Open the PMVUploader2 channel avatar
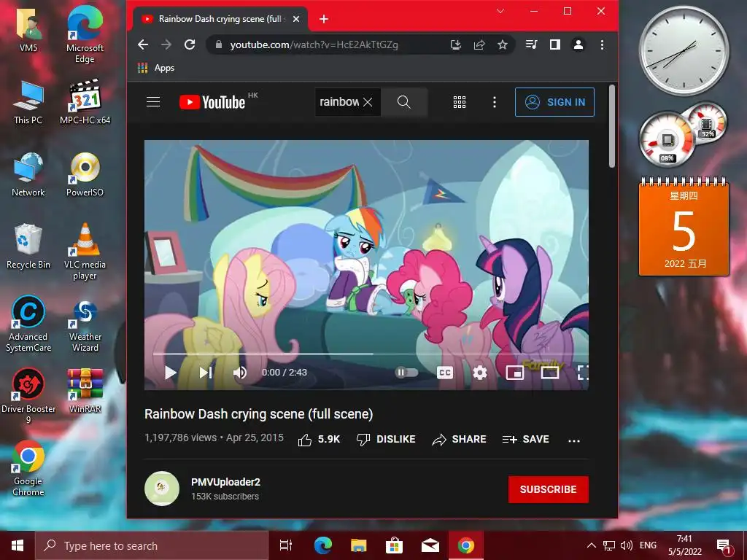 click(162, 489)
